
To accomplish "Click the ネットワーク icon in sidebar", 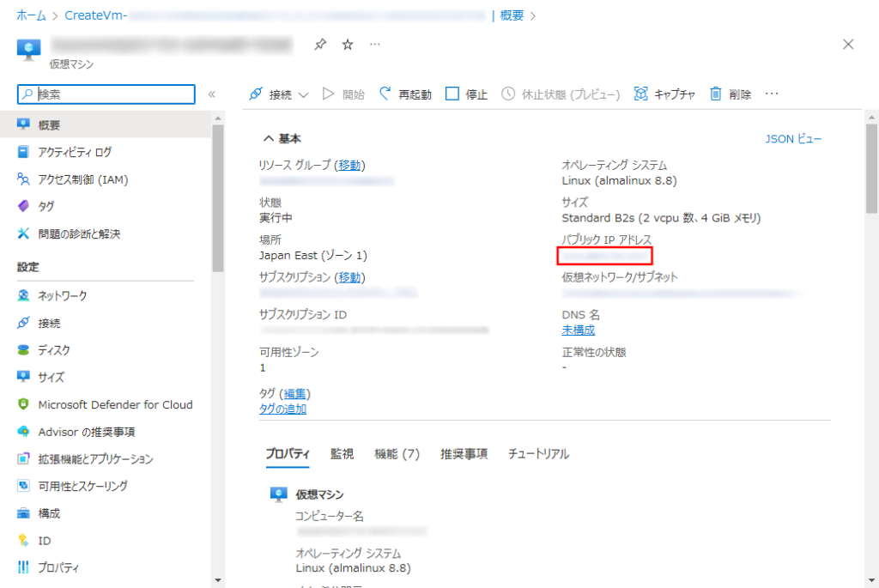I will click(x=23, y=295).
